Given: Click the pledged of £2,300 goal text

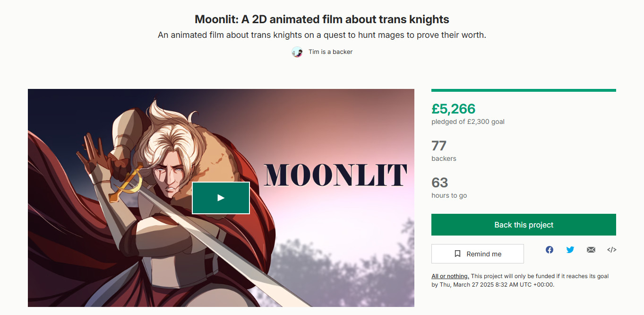Looking at the screenshot, I should [468, 122].
